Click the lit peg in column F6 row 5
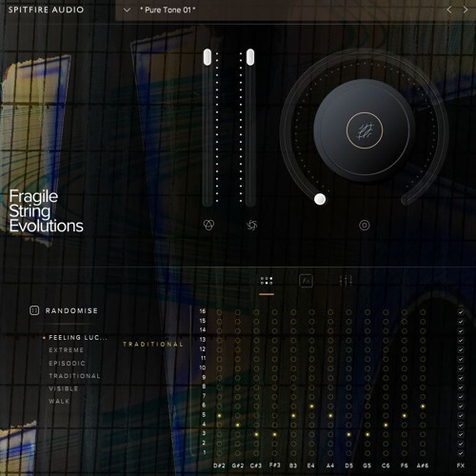Viewport: 476px width, 476px height. (x=405, y=415)
